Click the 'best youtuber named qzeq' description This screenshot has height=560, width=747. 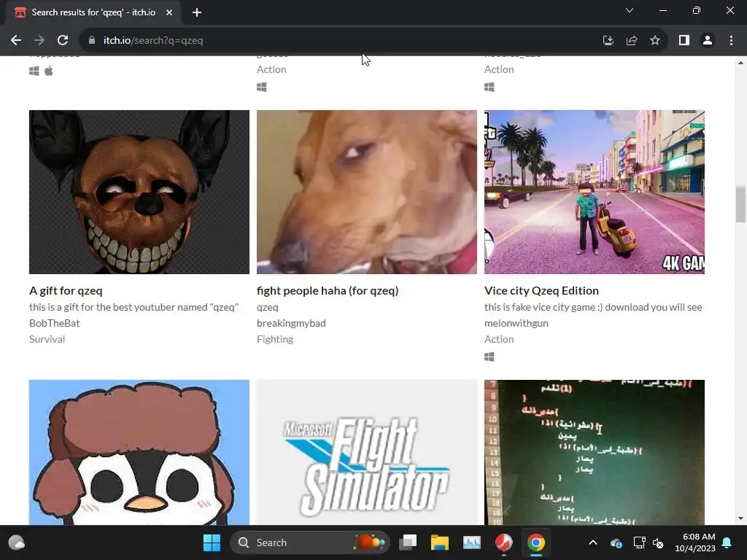(x=134, y=307)
